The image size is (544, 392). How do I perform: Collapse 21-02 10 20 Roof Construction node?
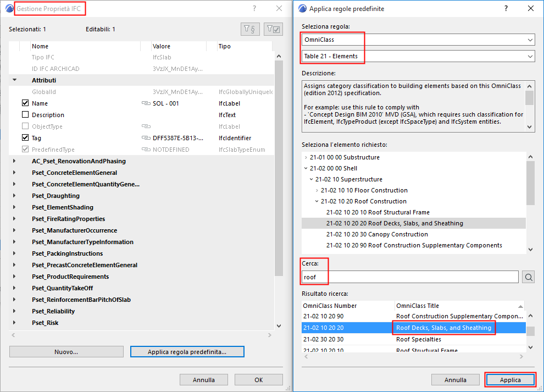(317, 201)
